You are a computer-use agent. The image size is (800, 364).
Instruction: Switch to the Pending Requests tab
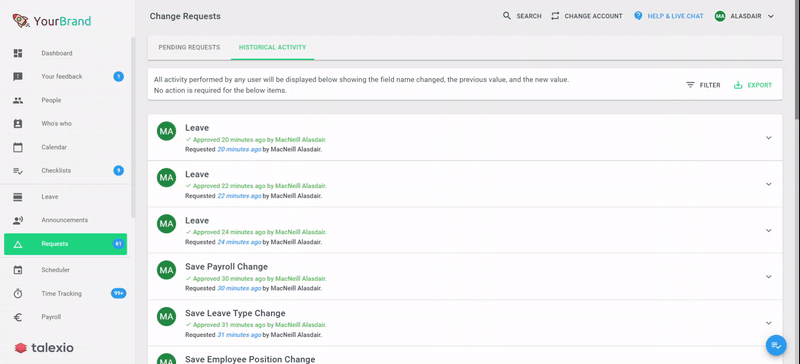(x=189, y=47)
